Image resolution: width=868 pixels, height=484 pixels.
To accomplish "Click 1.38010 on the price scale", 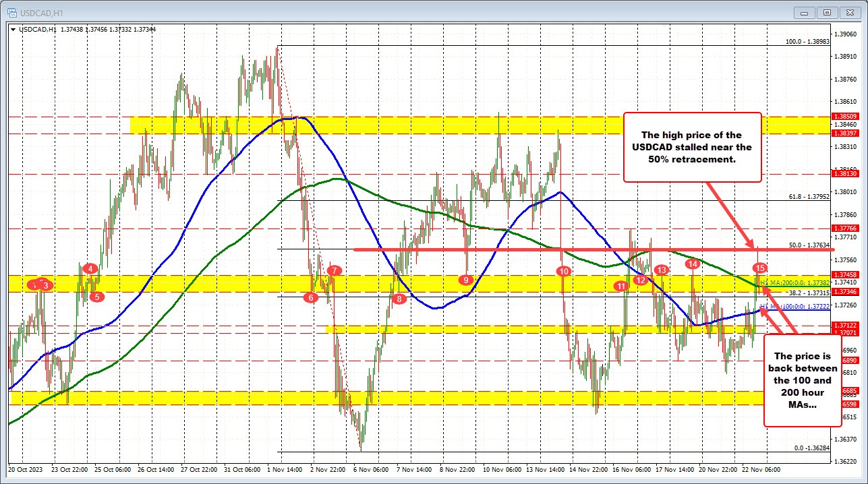I will tap(846, 191).
